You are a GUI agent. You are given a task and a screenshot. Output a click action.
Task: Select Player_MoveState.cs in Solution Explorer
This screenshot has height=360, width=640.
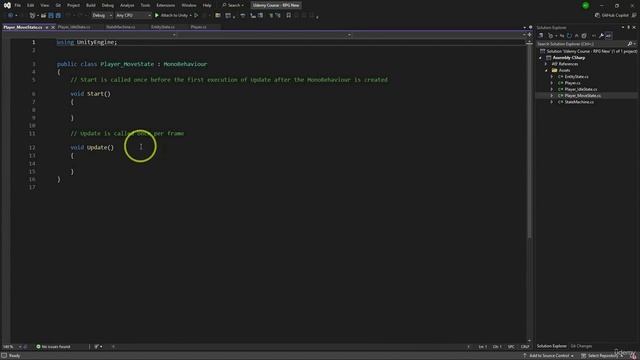click(582, 96)
